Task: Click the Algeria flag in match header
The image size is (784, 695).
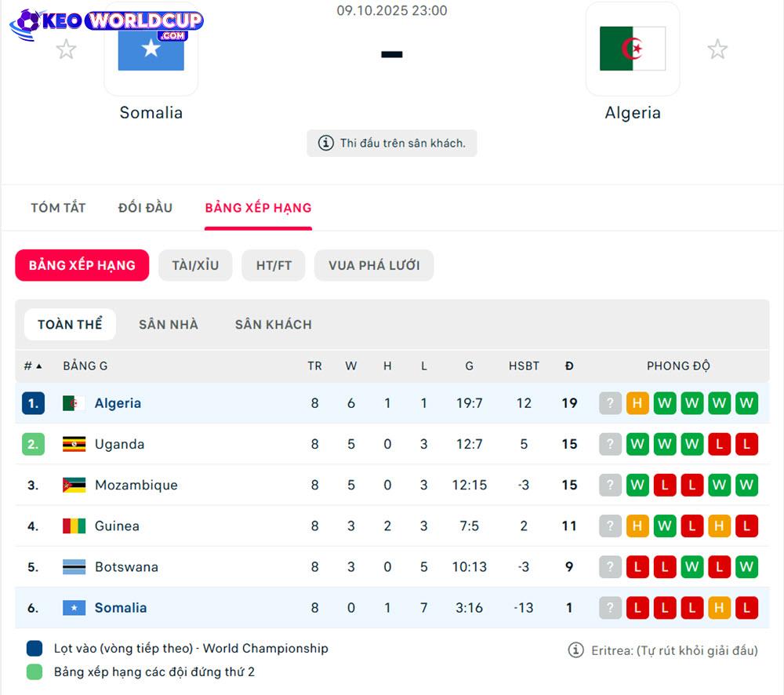Action: point(633,49)
